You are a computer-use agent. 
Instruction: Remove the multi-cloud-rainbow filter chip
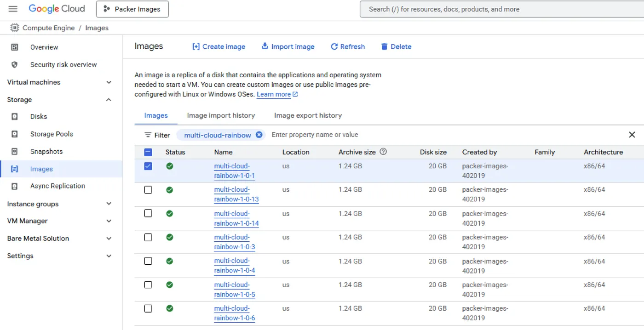tap(259, 135)
